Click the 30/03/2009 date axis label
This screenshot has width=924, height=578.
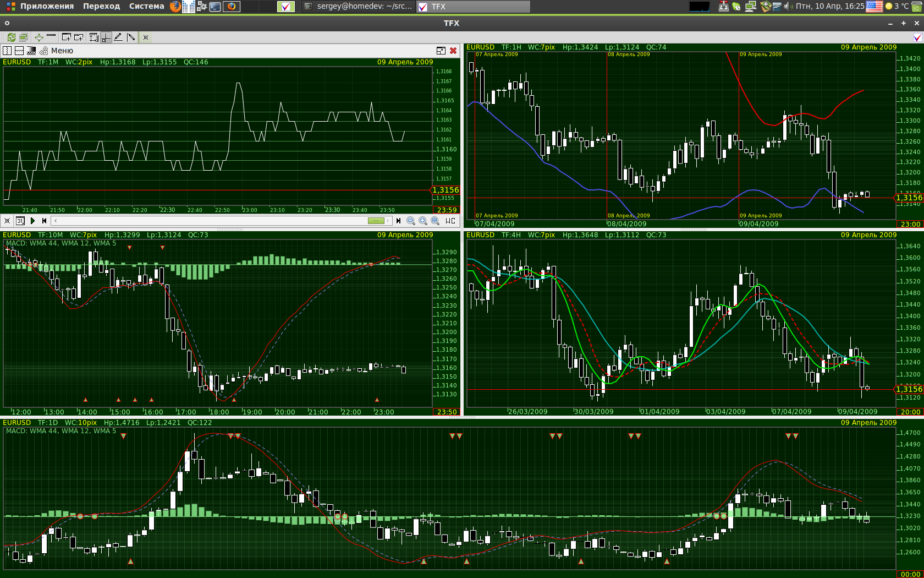[x=594, y=412]
